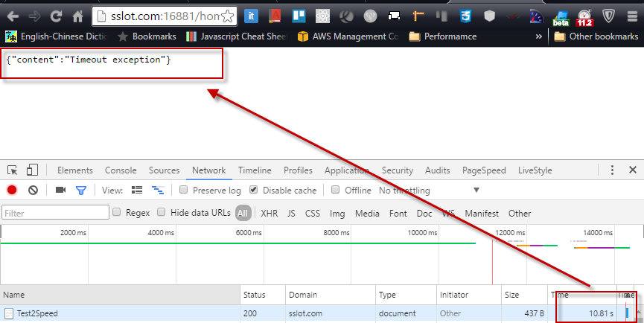Viewport: 644px width, 323px height.
Task: Click the network Filter text field
Action: [x=56, y=214]
